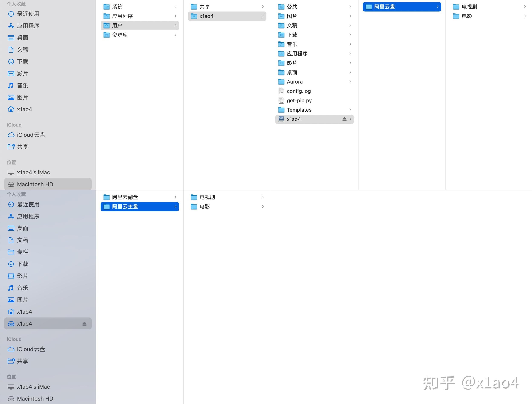Open iCloud云盘 from the sidebar
The height and width of the screenshot is (404, 532).
(x=31, y=135)
